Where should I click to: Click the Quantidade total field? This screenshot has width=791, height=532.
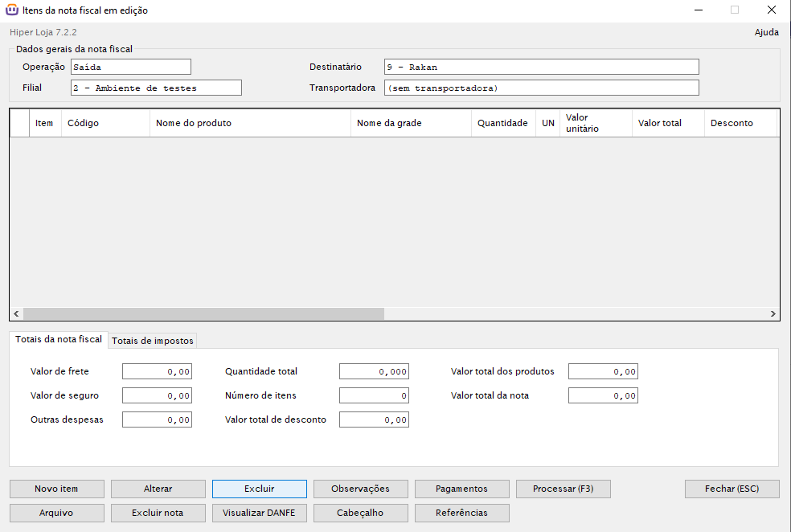click(x=374, y=371)
